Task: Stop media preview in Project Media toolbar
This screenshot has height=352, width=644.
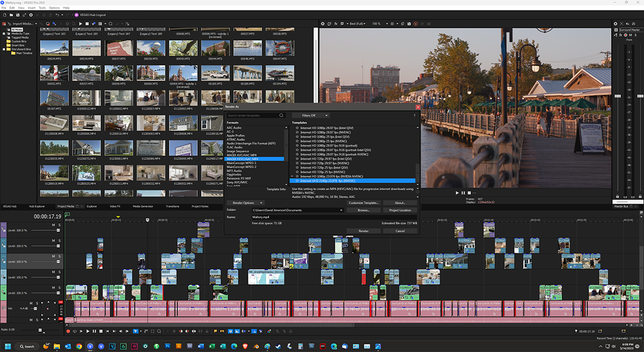Action: pyautogui.click(x=87, y=24)
